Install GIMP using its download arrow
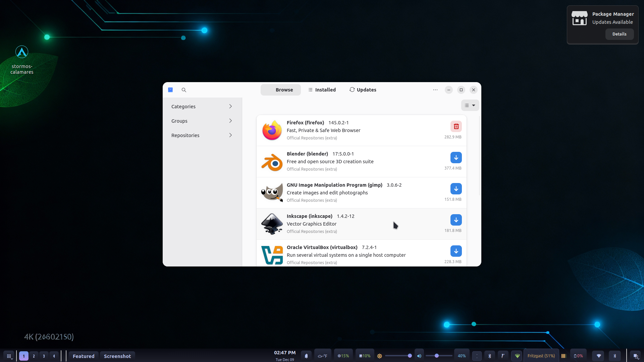644x362 pixels. tap(456, 189)
